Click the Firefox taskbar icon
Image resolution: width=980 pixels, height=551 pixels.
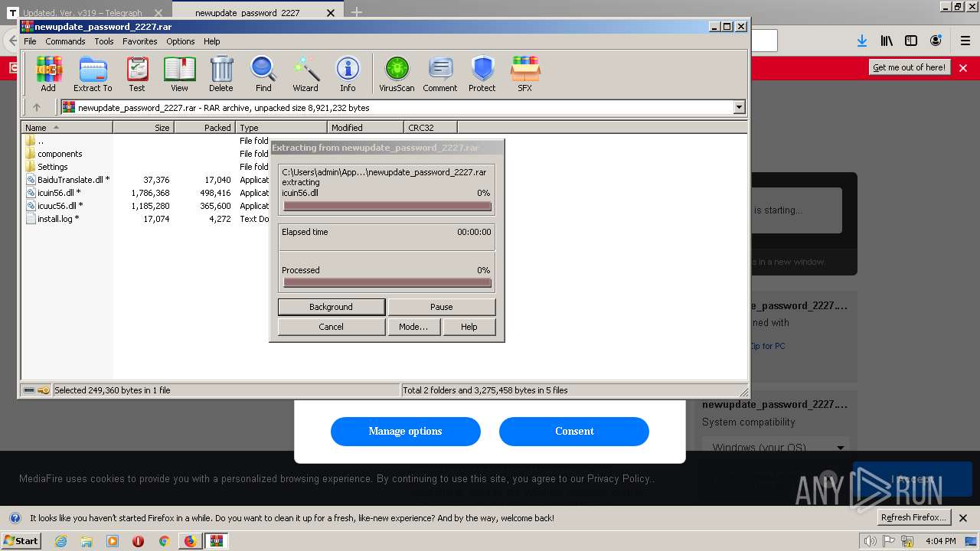[x=190, y=541]
